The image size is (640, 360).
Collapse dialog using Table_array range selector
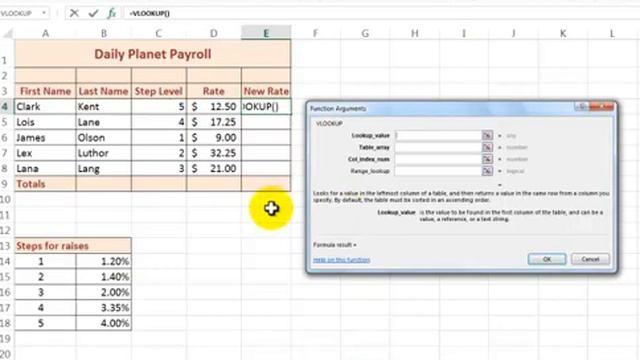coord(487,147)
